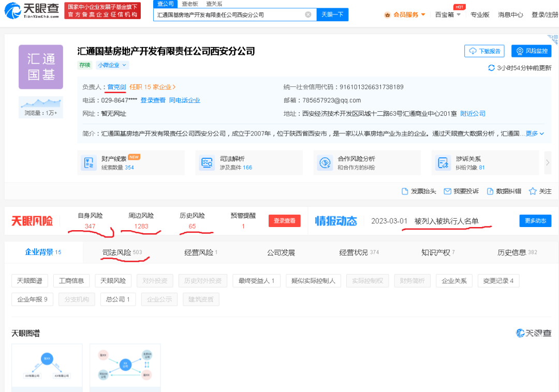
Task: Click the Tianyancha logo
Action: [32, 10]
